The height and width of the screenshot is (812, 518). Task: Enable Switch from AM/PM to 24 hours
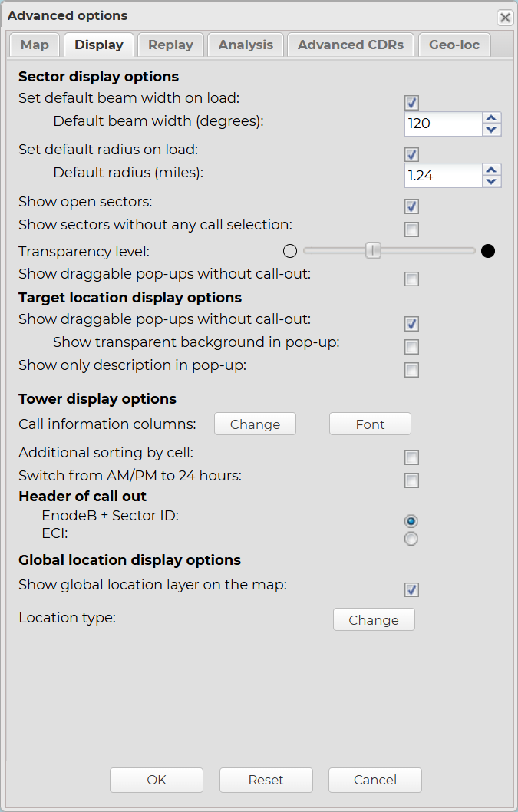coord(412,480)
